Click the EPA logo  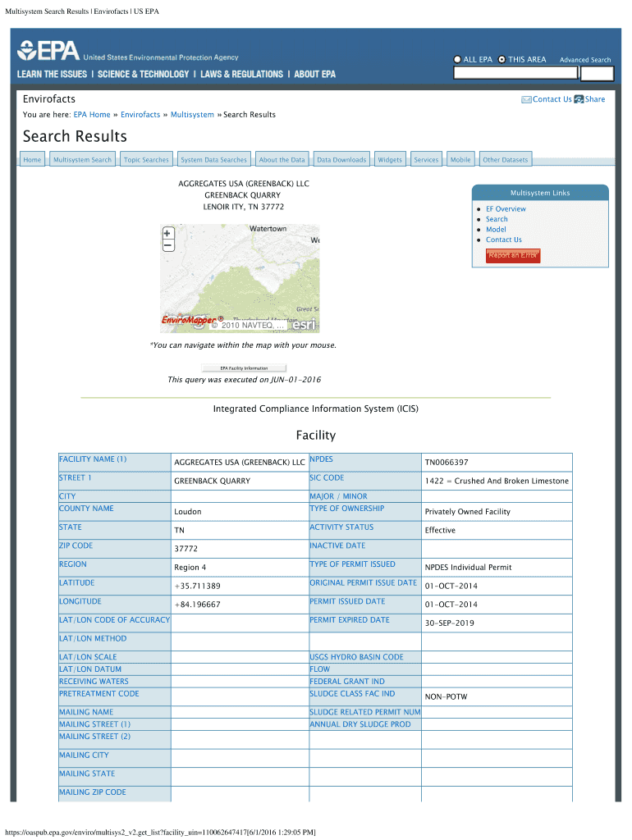click(x=48, y=51)
